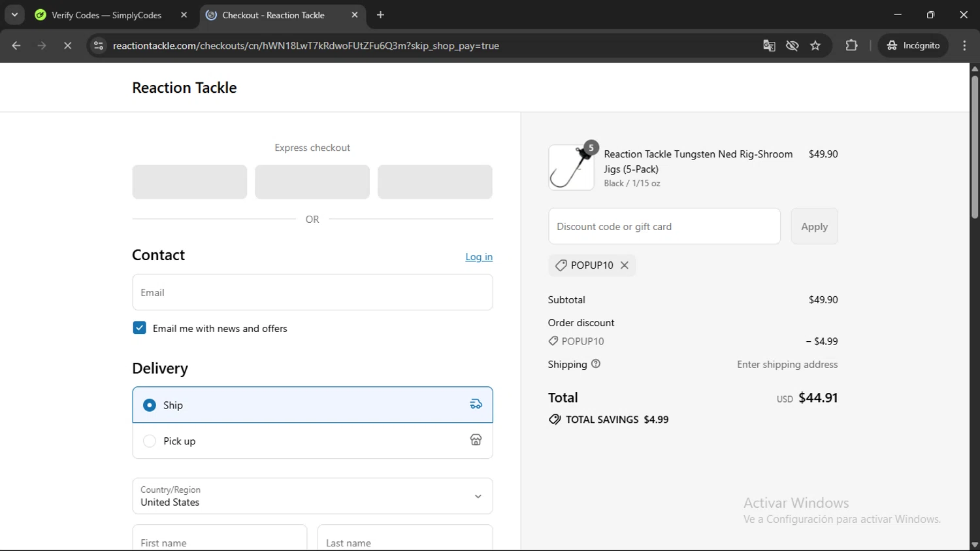Screen dimensions: 980x551
Task: Go back to the previous page
Action: pyautogui.click(x=16, y=46)
